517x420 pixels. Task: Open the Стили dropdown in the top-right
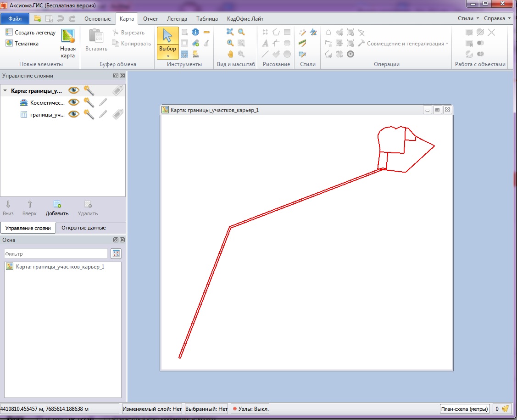(468, 18)
